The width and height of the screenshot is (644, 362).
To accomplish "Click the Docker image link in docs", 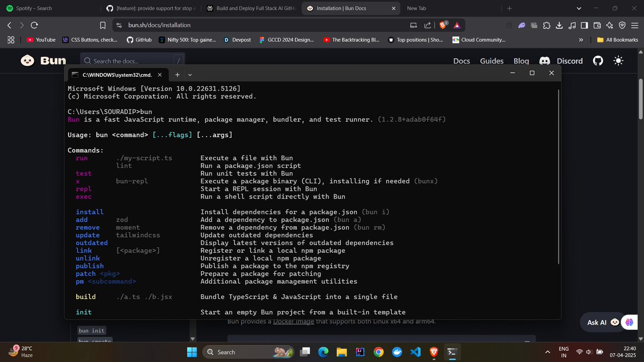I will click(x=294, y=321).
